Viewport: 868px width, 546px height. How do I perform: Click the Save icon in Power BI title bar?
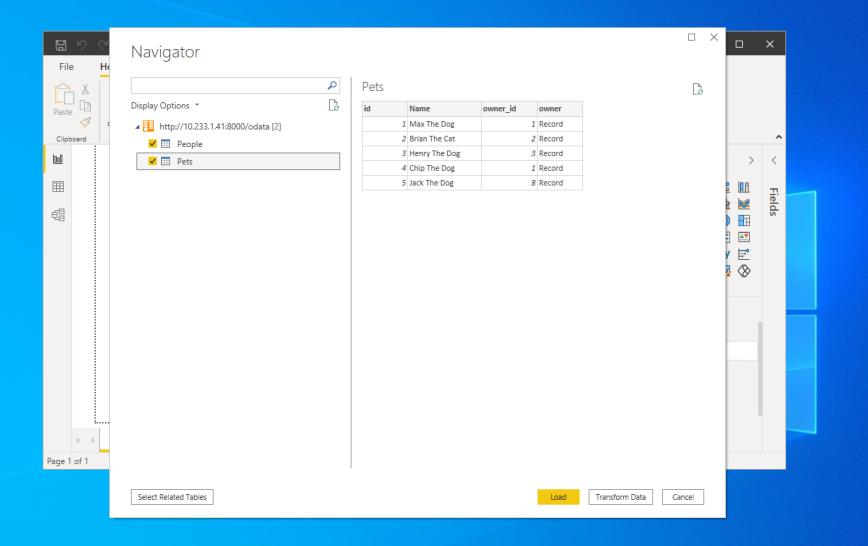61,45
